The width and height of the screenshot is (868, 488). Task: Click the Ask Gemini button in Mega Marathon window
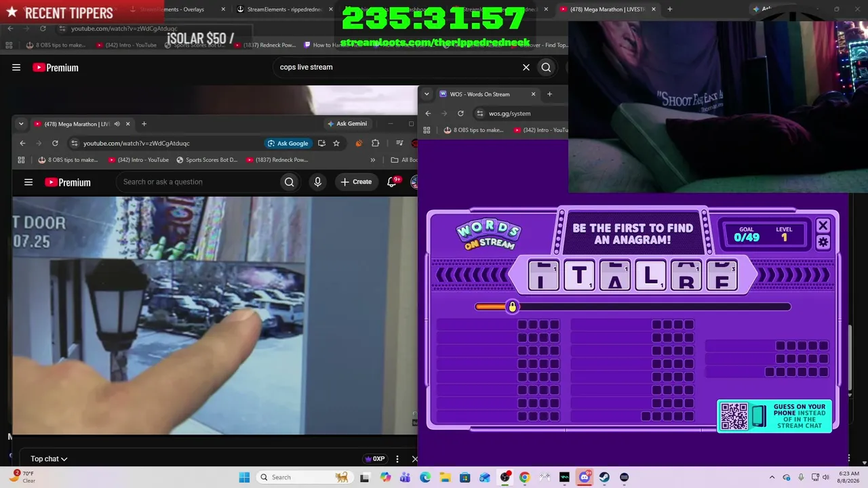click(x=347, y=124)
